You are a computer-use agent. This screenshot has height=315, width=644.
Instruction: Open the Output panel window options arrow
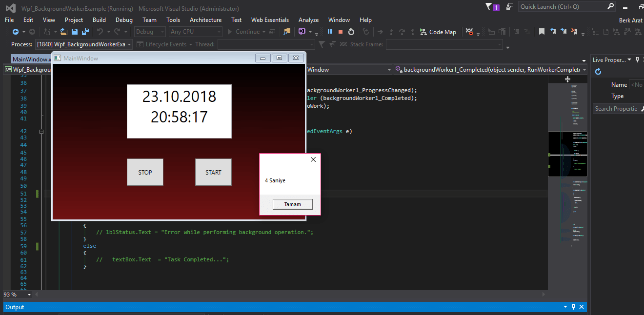566,307
